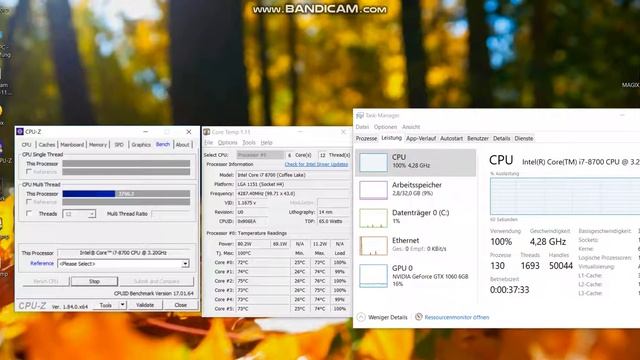Open the Autostart tab
This screenshot has height=360, width=640.
coord(451,138)
